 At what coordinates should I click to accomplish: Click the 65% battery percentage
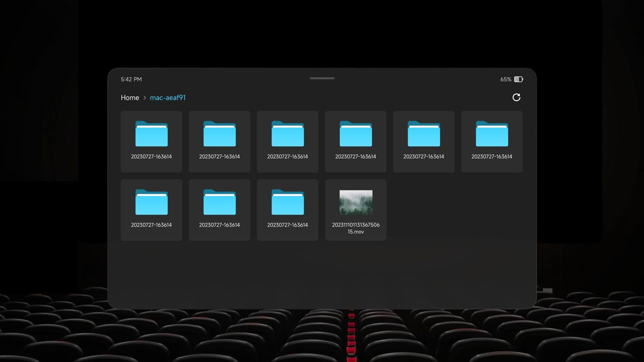(506, 79)
